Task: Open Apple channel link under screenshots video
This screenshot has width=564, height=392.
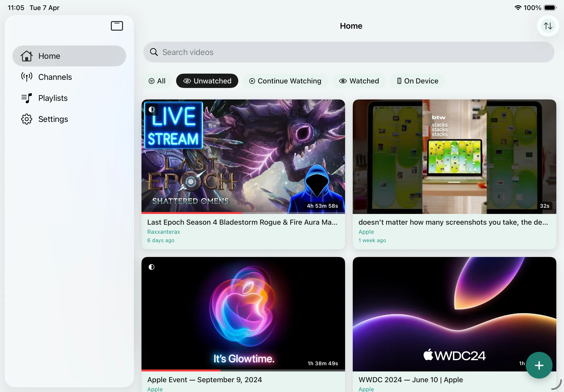Action: pyautogui.click(x=366, y=232)
